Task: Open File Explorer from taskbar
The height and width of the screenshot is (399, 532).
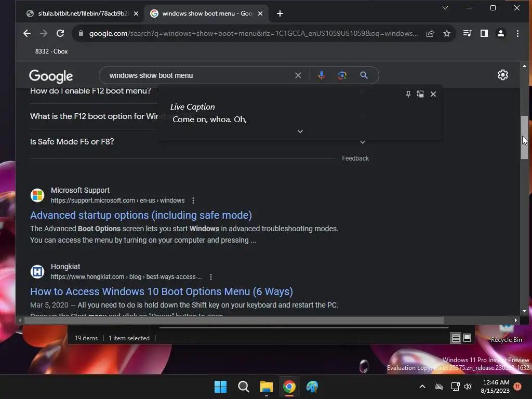Action: coord(267,387)
